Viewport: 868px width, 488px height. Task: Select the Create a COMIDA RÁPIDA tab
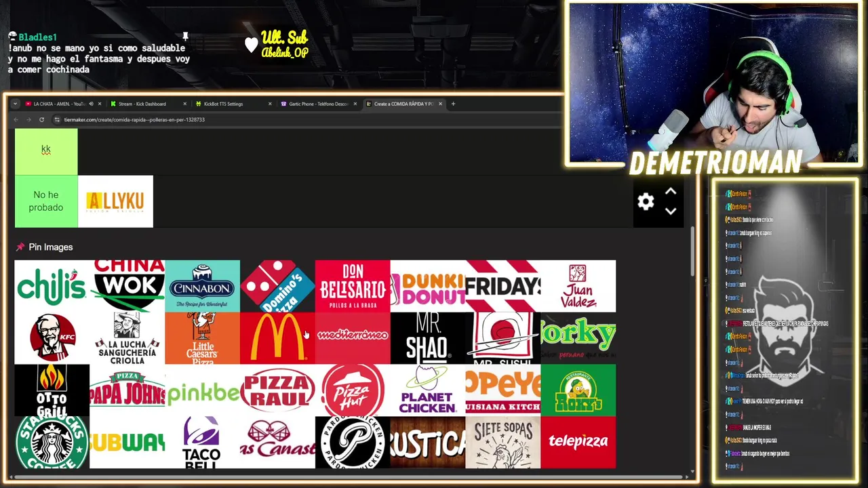pyautogui.click(x=403, y=104)
